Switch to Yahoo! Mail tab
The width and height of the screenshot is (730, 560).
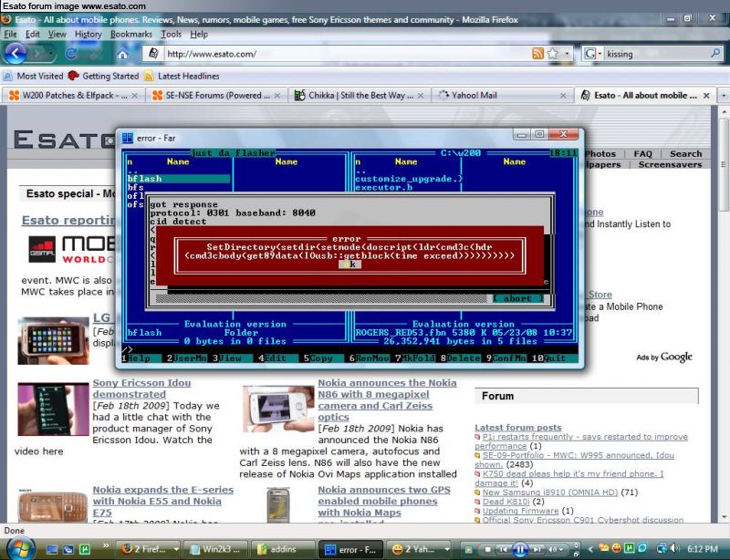point(503,96)
